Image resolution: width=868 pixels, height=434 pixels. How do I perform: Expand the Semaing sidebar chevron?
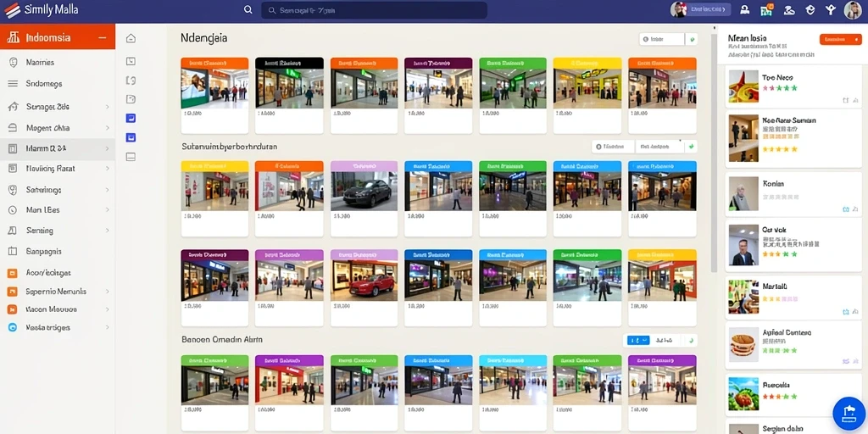point(107,231)
